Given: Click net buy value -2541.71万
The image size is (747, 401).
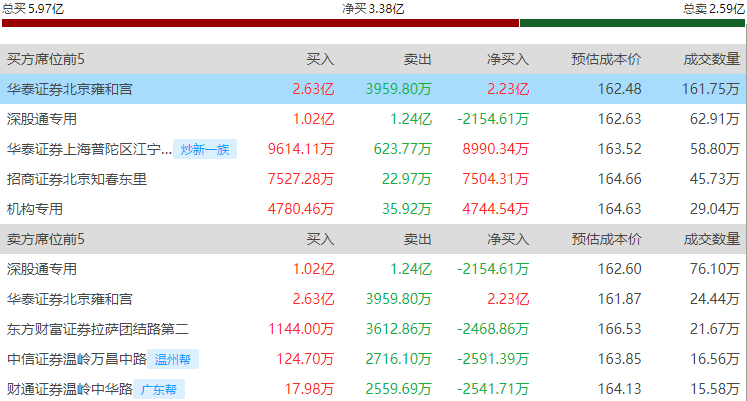Looking at the screenshot, I should pos(493,389).
